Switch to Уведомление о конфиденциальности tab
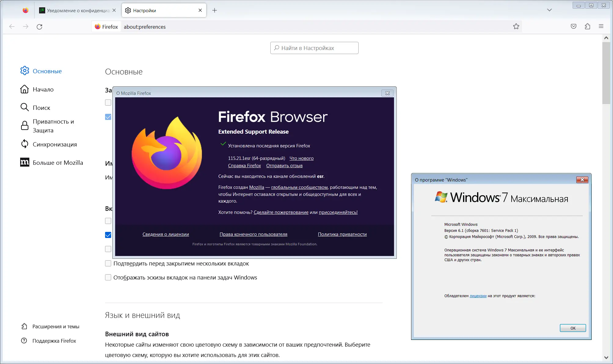The image size is (613, 364). pos(78,10)
